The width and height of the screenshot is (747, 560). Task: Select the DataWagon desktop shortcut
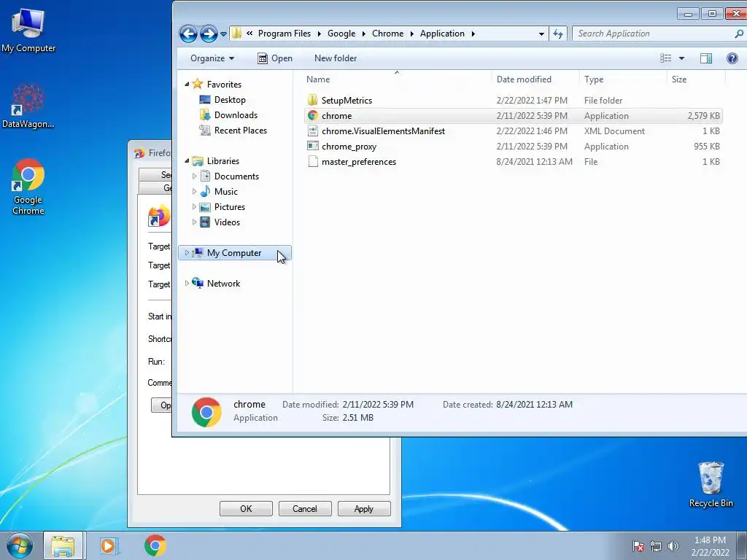click(x=28, y=106)
